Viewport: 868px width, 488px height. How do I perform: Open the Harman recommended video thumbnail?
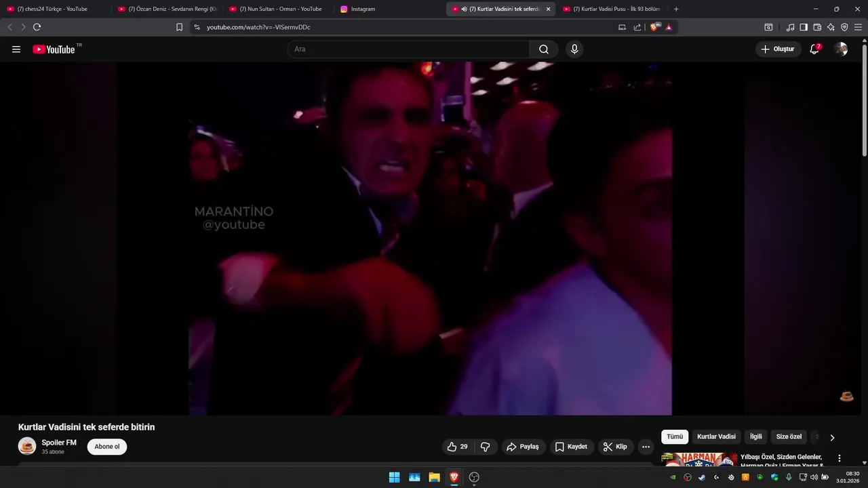699,460
